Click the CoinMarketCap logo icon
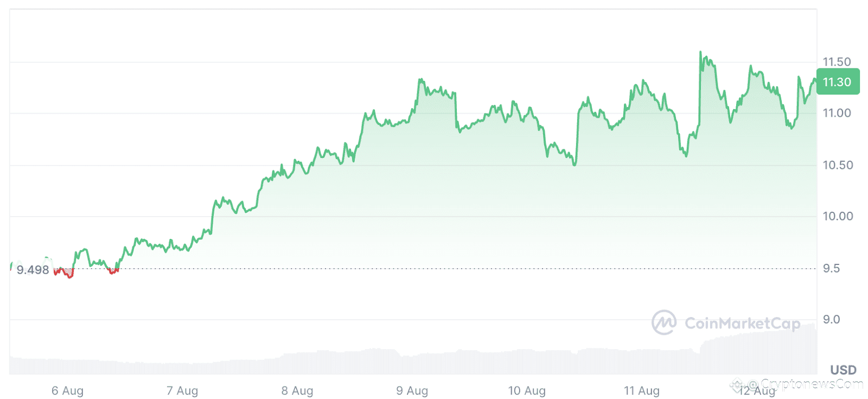The image size is (868, 399). [664, 322]
